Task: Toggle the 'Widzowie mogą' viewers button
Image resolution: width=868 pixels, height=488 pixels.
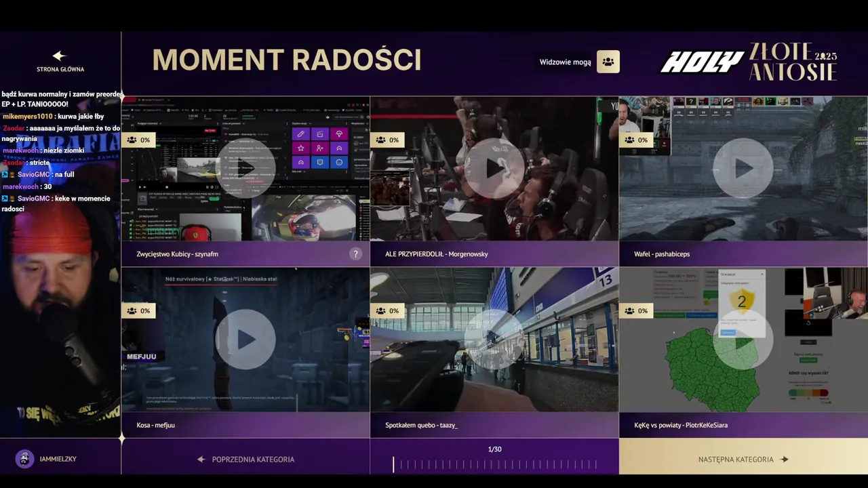Action: point(608,62)
